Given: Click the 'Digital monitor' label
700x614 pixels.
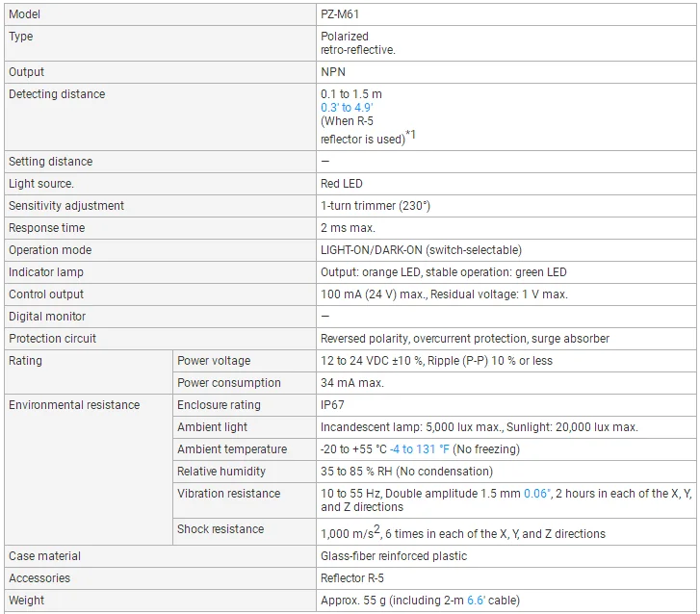Looking at the screenshot, I should pos(47,317).
